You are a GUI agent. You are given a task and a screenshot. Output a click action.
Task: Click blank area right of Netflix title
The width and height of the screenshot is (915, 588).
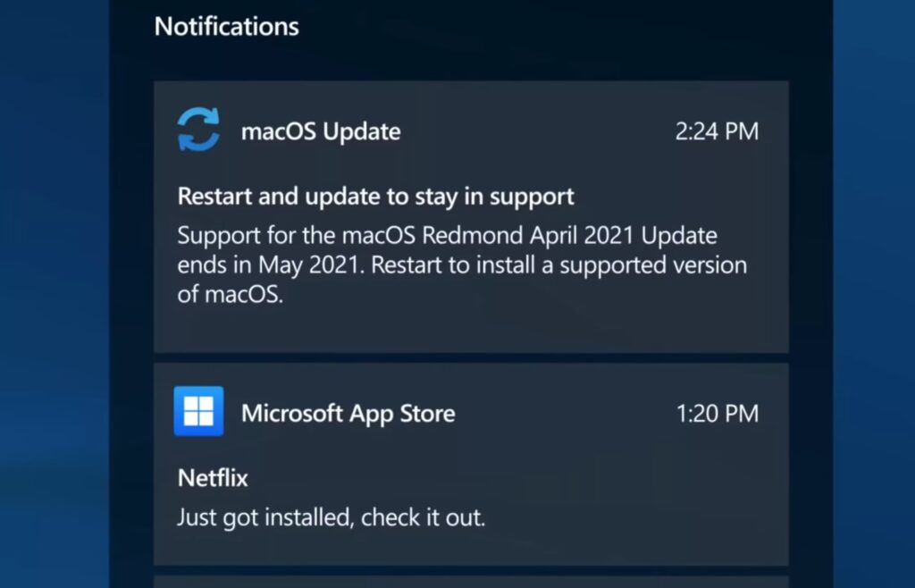(x=536, y=478)
